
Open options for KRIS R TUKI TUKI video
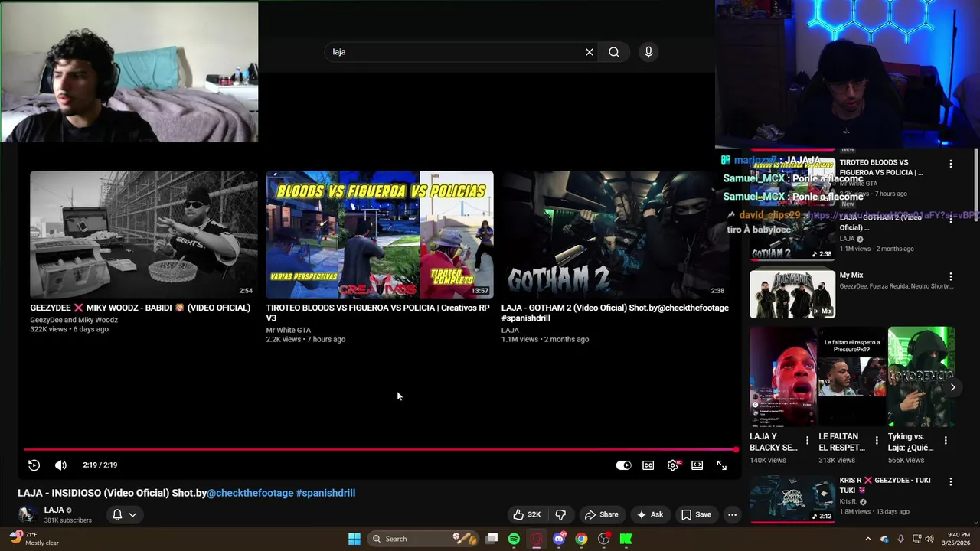[x=950, y=481]
